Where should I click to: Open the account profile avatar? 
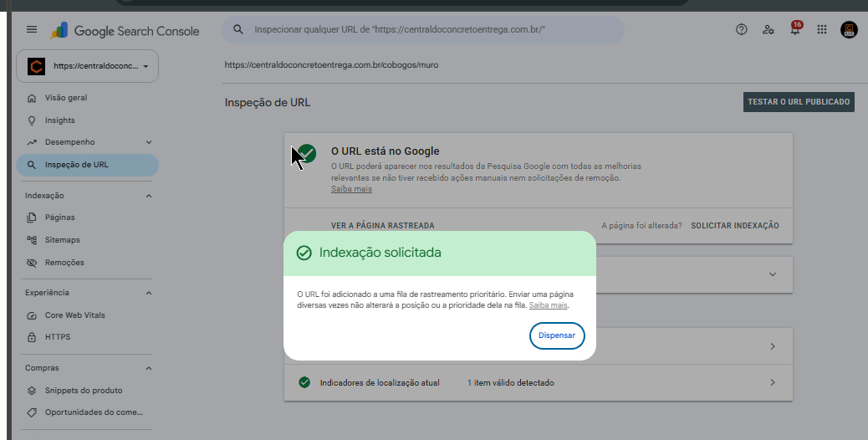[x=849, y=30]
